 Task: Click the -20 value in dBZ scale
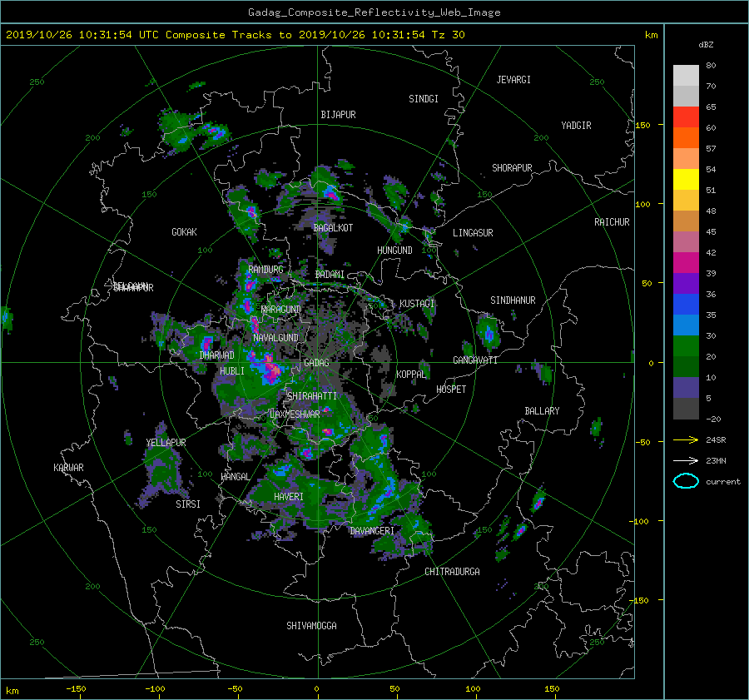(x=713, y=419)
